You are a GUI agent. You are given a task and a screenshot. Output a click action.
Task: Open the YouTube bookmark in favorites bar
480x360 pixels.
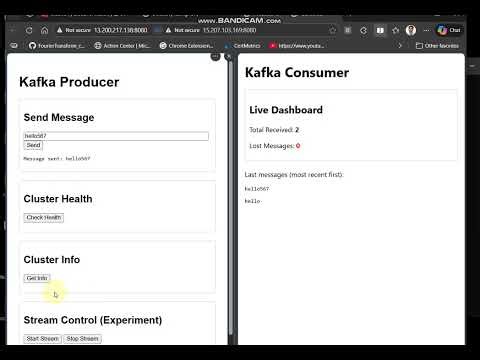(297, 46)
